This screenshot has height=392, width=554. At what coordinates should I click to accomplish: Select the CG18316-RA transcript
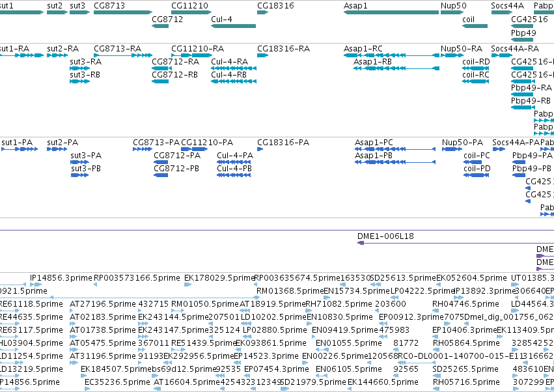click(x=262, y=55)
